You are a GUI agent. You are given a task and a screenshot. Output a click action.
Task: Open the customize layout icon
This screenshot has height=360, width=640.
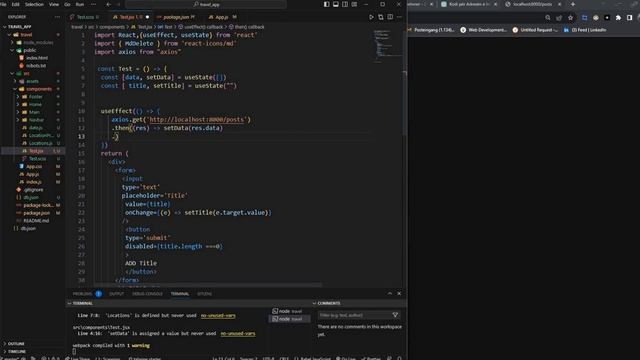pyautogui.click(x=354, y=4)
